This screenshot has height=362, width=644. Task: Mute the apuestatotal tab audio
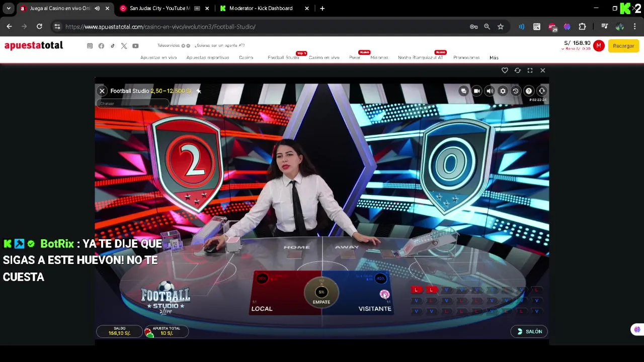coord(97,9)
